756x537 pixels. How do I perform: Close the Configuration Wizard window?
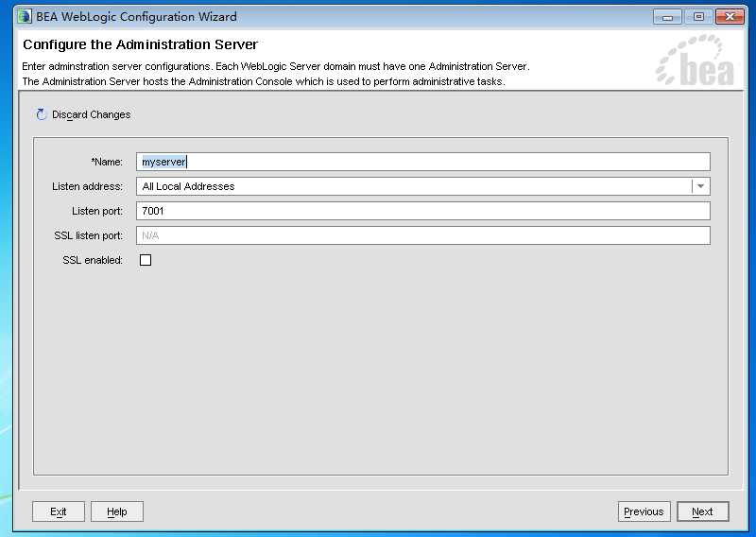click(x=730, y=17)
